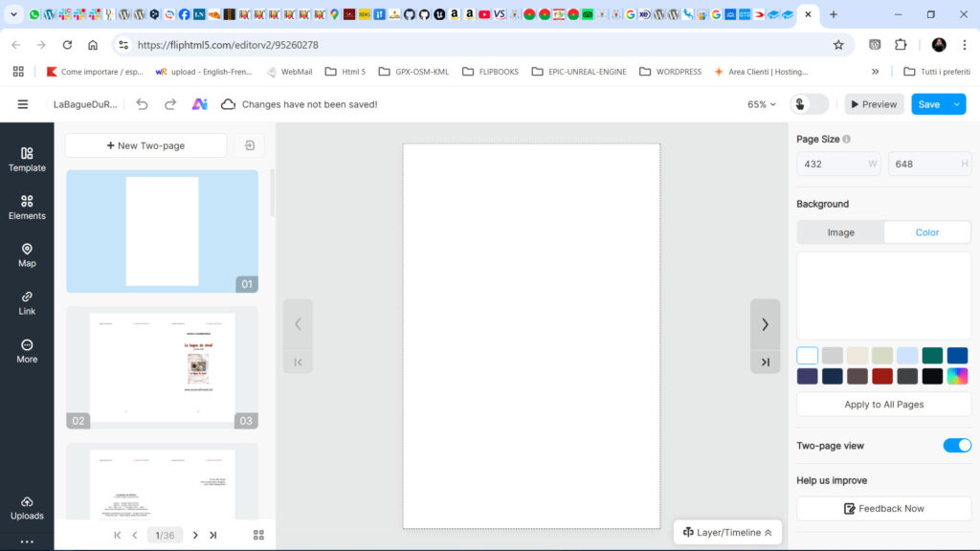
Task: Open the Link tool
Action: coord(27,303)
